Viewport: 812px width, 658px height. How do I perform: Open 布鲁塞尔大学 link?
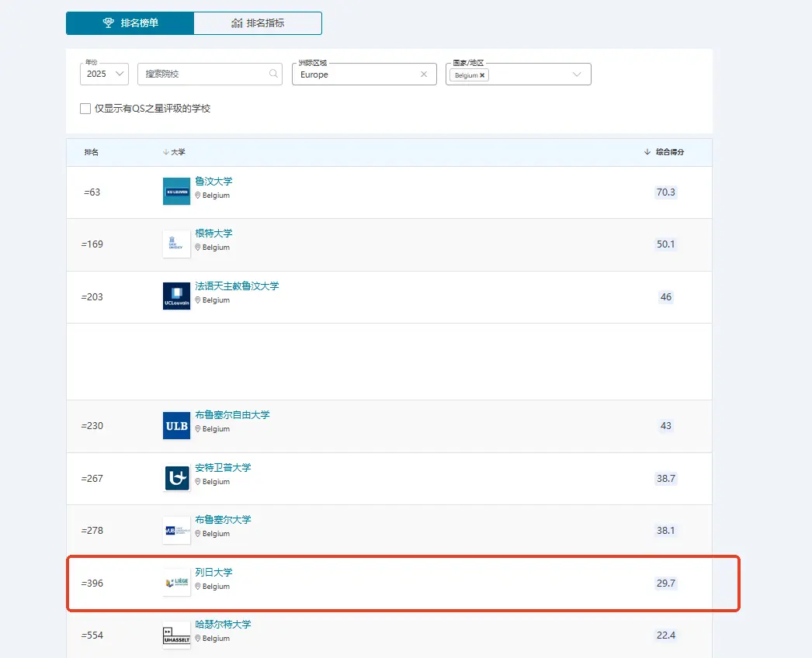tap(223, 520)
